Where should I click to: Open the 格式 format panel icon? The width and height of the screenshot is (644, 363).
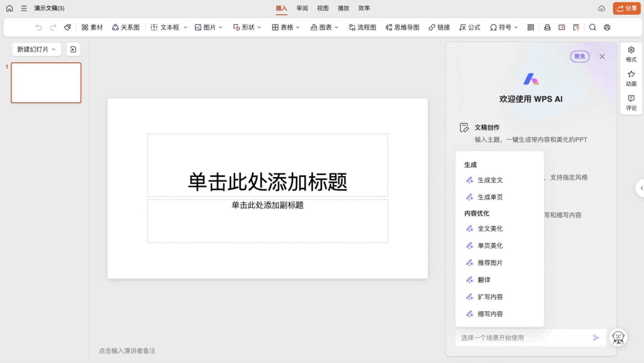point(631,54)
